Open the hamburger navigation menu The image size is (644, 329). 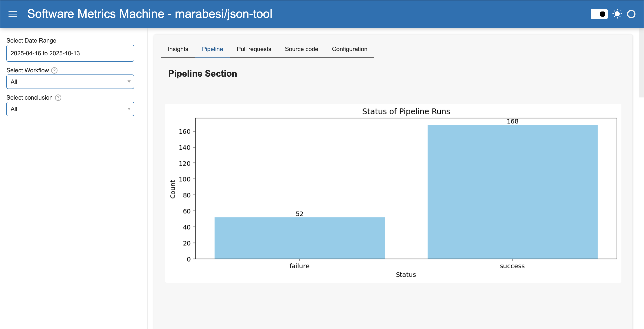click(x=13, y=14)
